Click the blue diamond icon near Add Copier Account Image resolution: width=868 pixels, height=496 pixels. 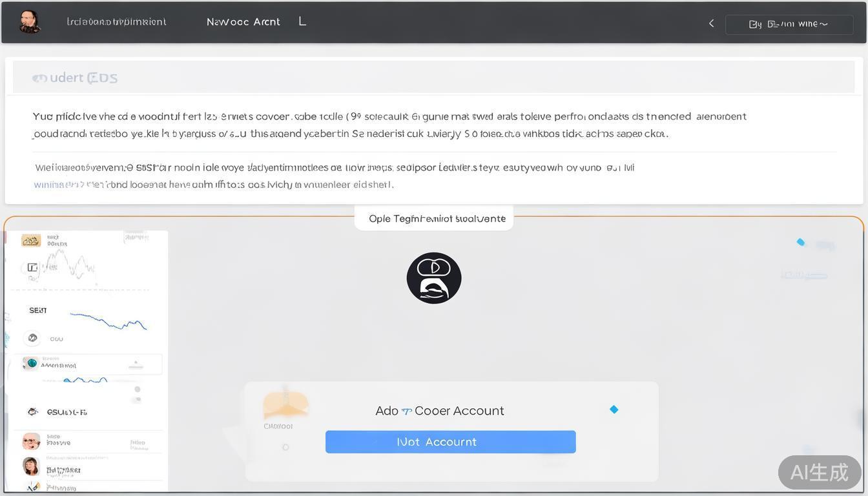[x=614, y=409]
